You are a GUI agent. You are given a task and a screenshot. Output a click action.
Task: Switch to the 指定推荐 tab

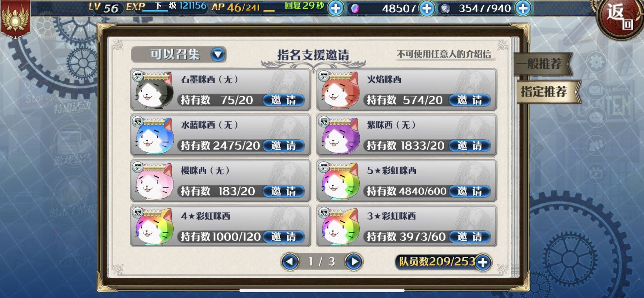[x=547, y=92]
